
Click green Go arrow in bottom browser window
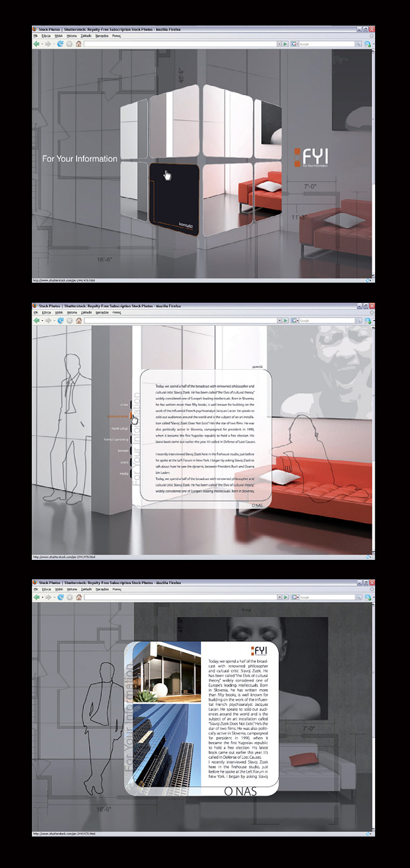[x=286, y=597]
